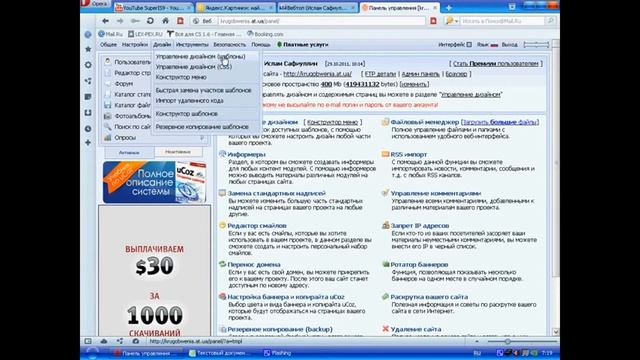Go back with the browser back arrow
Viewport: 640px width, 360px height.
[x=105, y=21]
